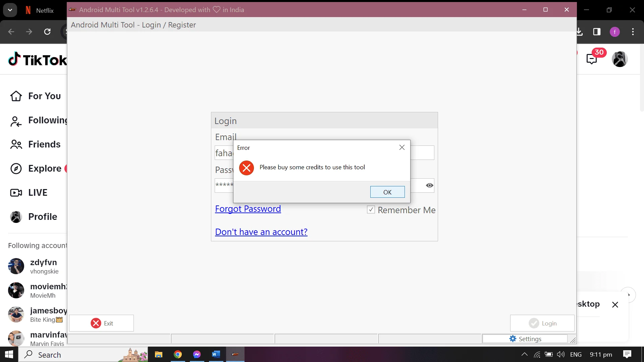
Task: Open TikTok inbox with 30 badge
Action: click(592, 59)
